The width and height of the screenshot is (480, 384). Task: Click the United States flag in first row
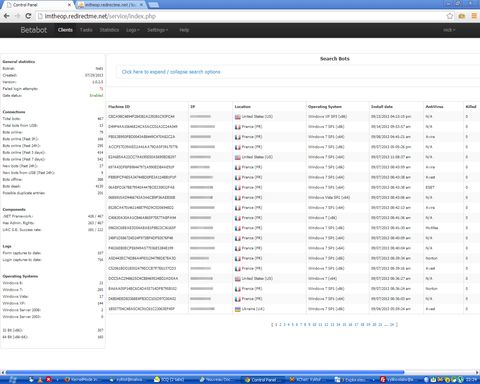tap(238, 117)
